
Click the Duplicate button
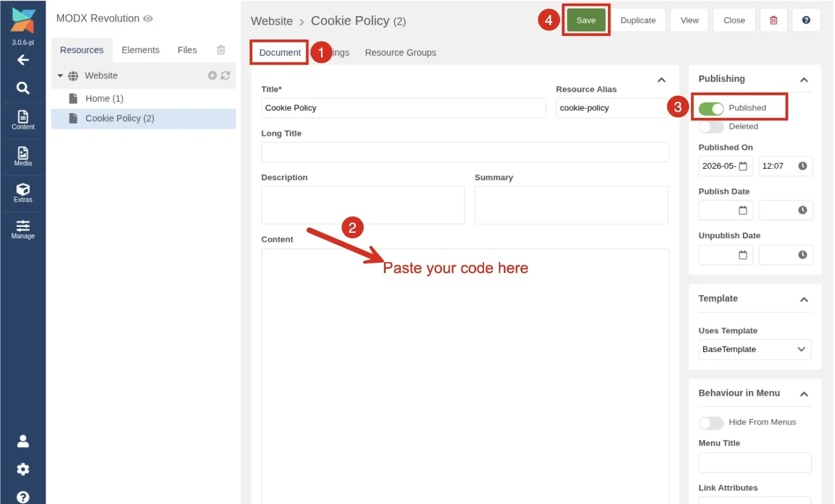pos(638,20)
